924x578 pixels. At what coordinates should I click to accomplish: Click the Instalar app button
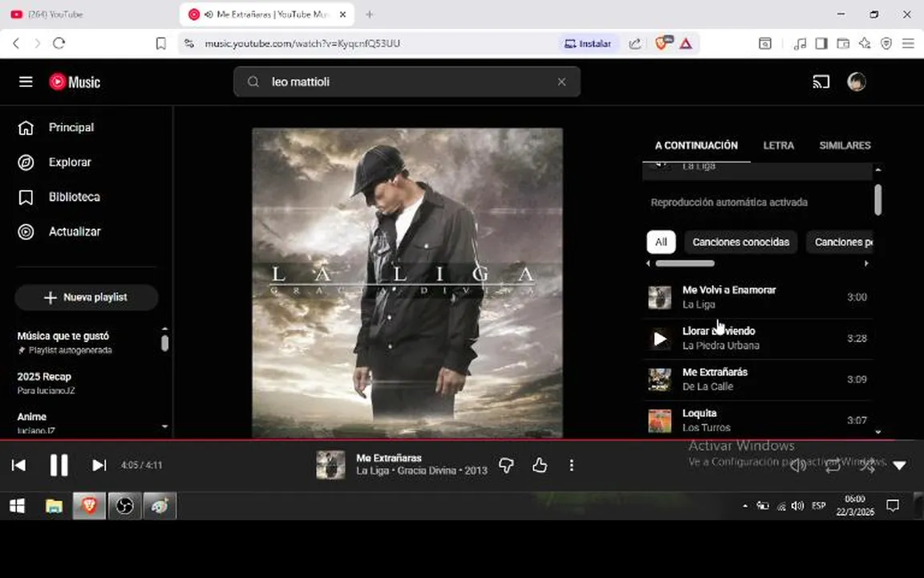pyautogui.click(x=588, y=43)
